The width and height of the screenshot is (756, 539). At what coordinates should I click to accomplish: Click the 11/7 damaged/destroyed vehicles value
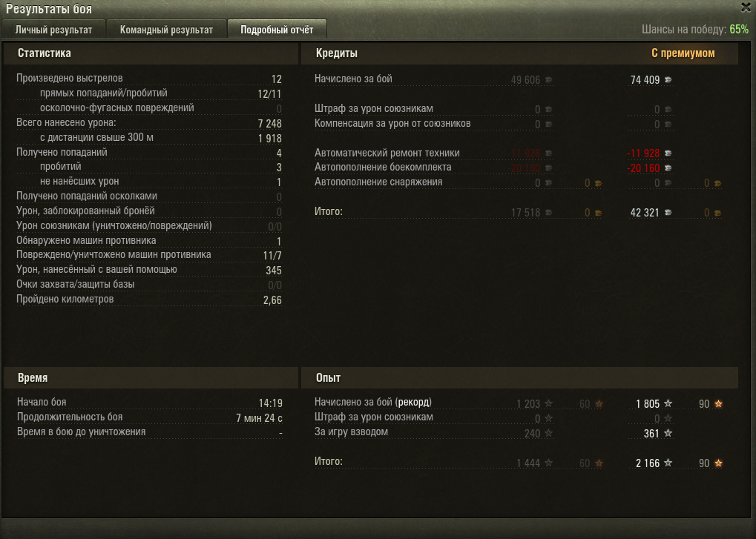(272, 256)
